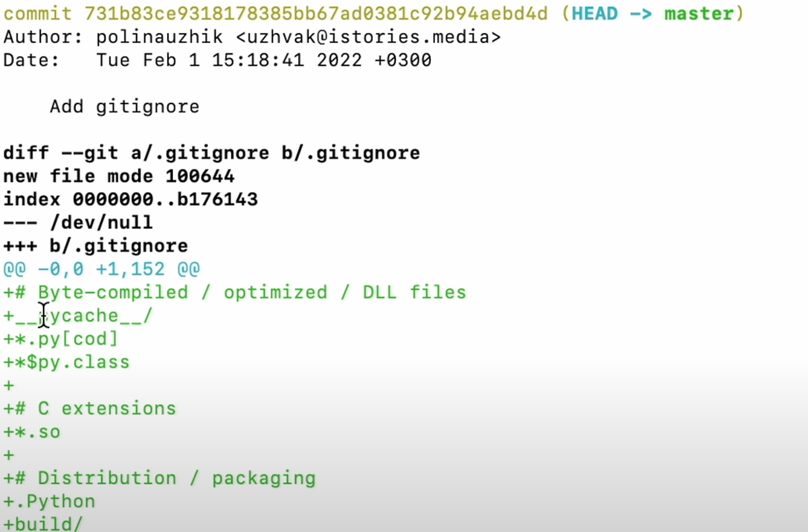The width and height of the screenshot is (808, 532).
Task: Click the __pycache__/ added line
Action: tap(78, 316)
